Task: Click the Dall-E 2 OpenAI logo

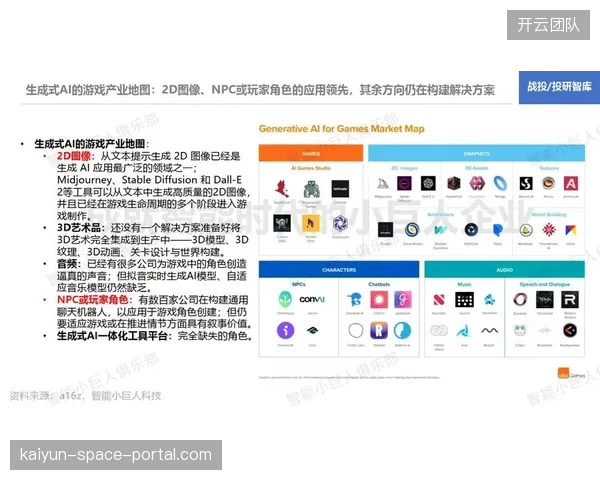Action: tap(428, 183)
